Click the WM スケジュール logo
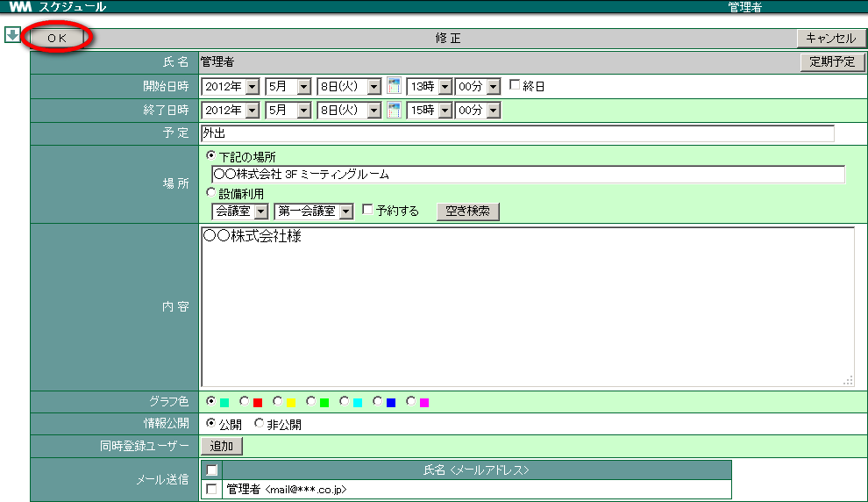 58,7
